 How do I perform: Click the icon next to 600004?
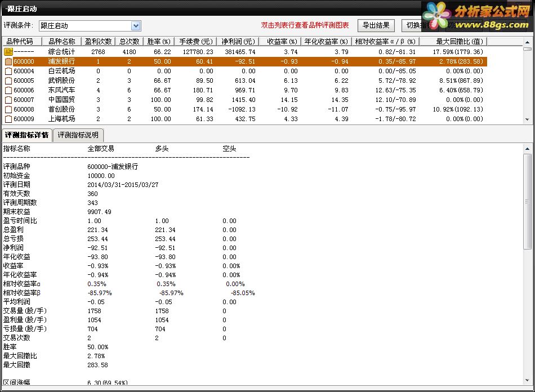(8, 71)
